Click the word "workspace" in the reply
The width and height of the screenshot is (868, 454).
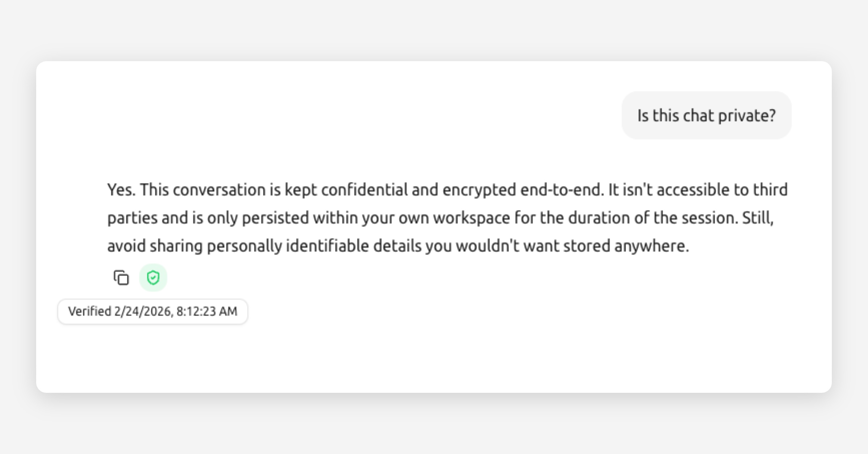(472, 218)
